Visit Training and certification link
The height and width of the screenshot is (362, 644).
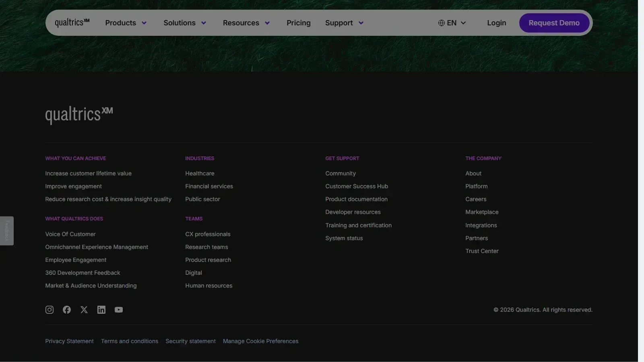coord(358,225)
